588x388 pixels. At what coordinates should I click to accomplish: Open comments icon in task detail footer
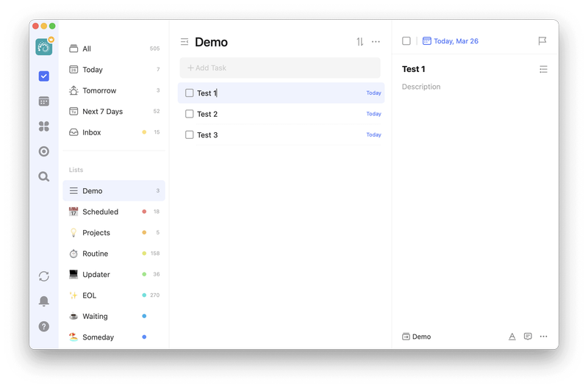click(528, 337)
